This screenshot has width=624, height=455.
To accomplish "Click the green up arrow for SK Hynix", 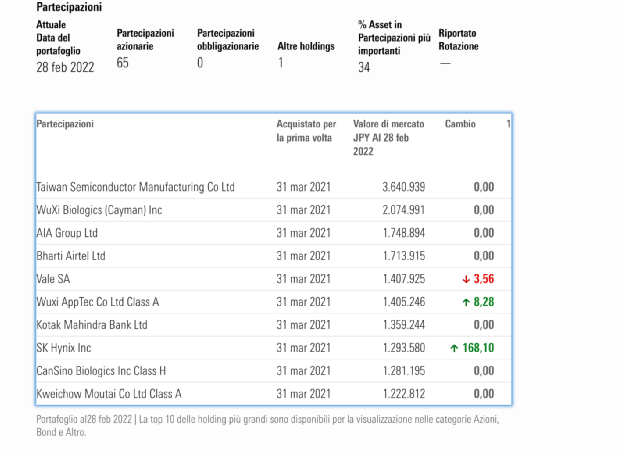I will (x=454, y=348).
